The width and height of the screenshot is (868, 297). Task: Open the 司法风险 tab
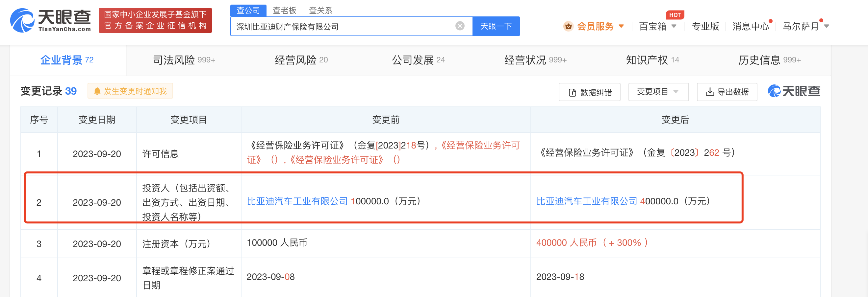184,60
